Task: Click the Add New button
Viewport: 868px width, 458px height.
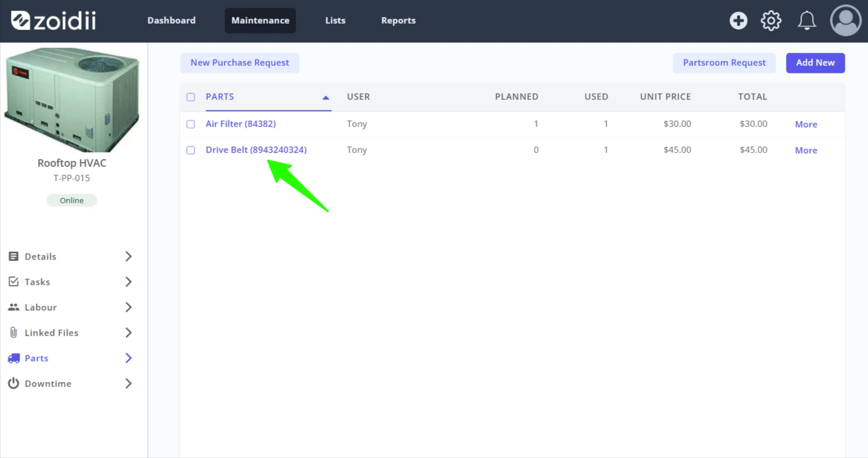Action: tap(815, 63)
